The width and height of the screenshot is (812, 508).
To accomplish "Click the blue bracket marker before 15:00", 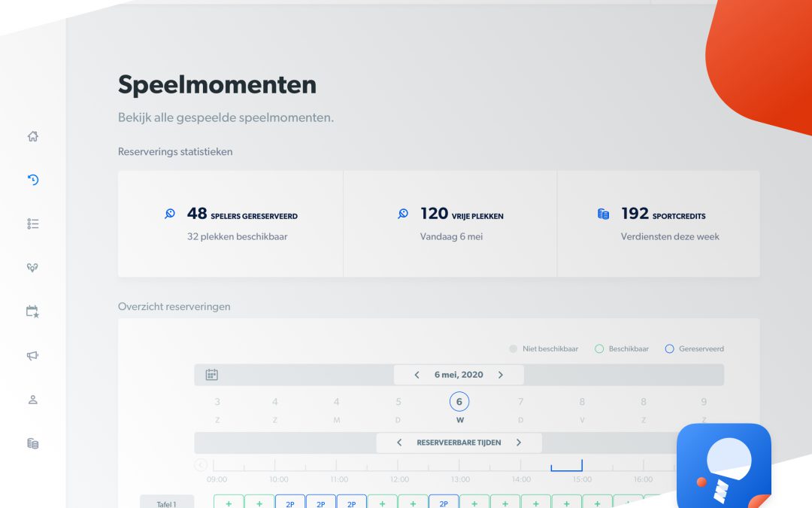I will [x=567, y=466].
